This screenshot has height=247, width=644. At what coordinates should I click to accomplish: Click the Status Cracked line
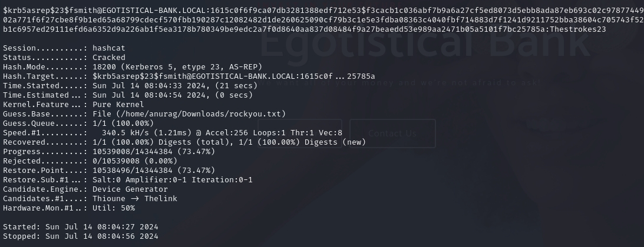click(109, 58)
